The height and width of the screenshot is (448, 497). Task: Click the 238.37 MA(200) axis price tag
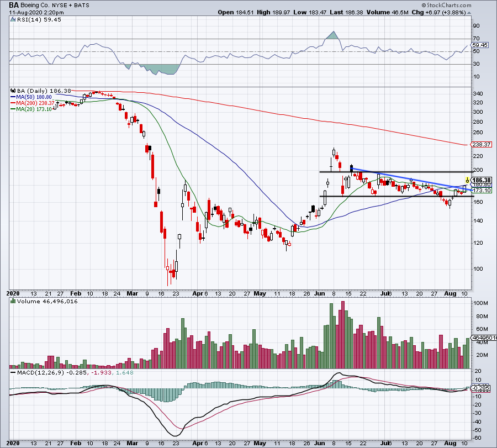tap(480, 145)
